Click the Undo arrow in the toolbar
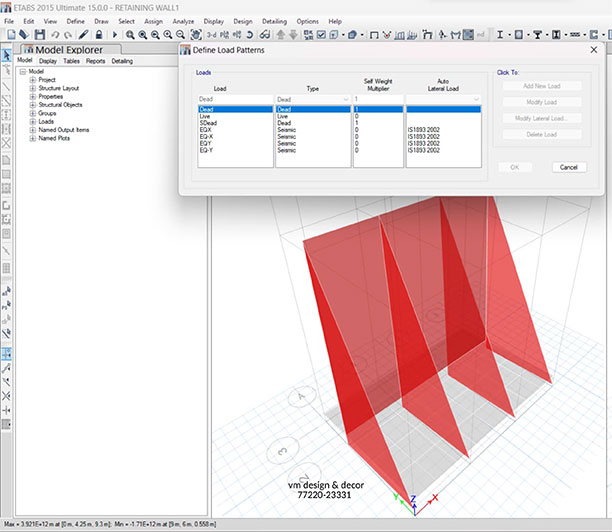 pos(53,35)
